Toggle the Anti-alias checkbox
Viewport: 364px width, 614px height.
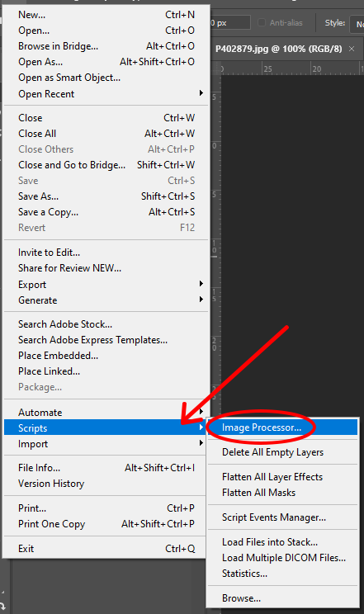262,23
